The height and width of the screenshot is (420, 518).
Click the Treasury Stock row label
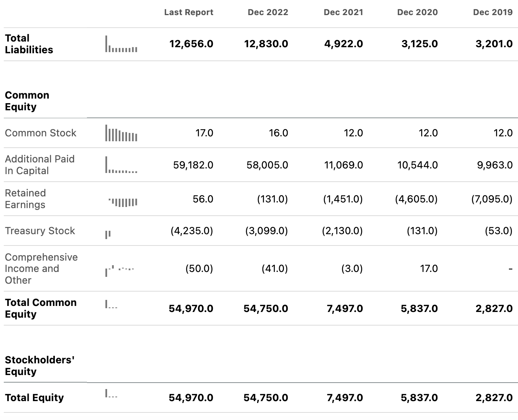tap(40, 231)
